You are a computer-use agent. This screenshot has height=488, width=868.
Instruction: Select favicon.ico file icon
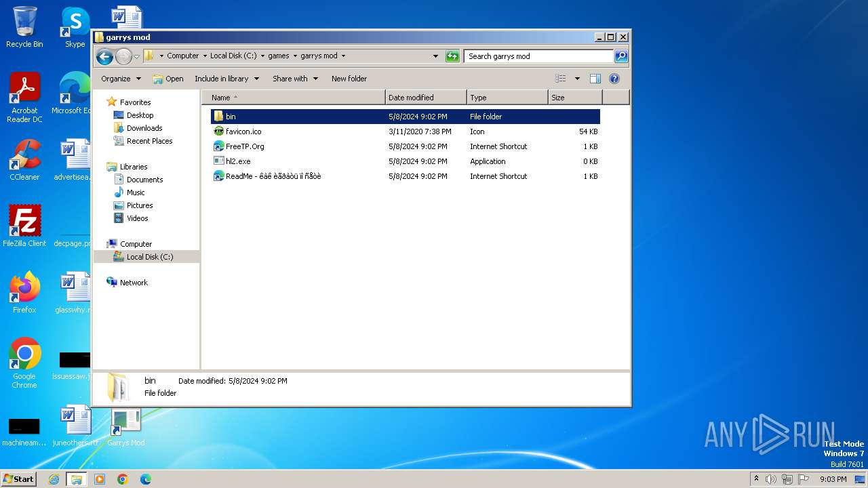[218, 131]
